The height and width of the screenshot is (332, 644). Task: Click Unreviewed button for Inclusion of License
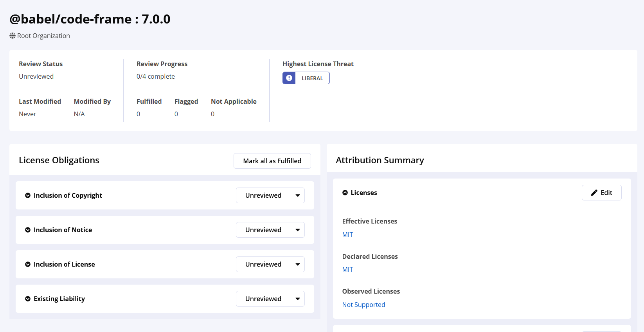263,264
